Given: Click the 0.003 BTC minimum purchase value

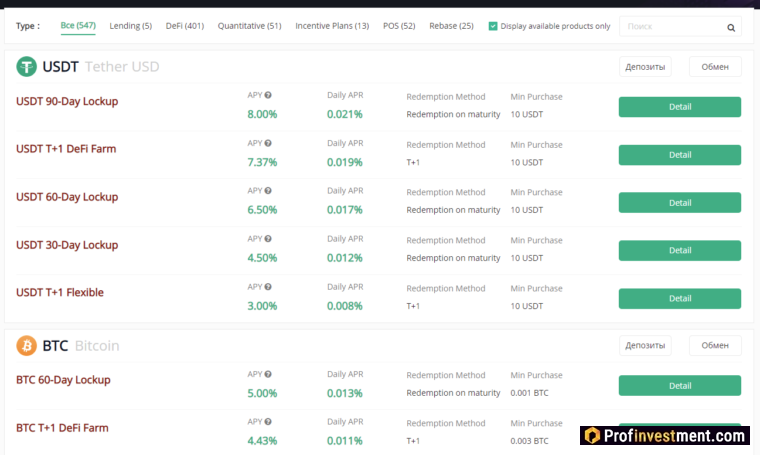Looking at the screenshot, I should [529, 441].
